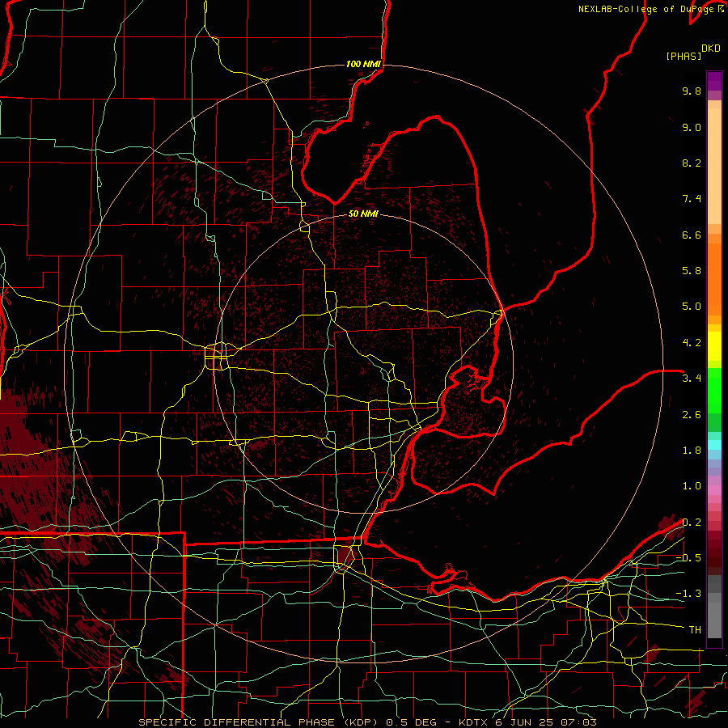Click the 3.4 scale value

click(692, 379)
